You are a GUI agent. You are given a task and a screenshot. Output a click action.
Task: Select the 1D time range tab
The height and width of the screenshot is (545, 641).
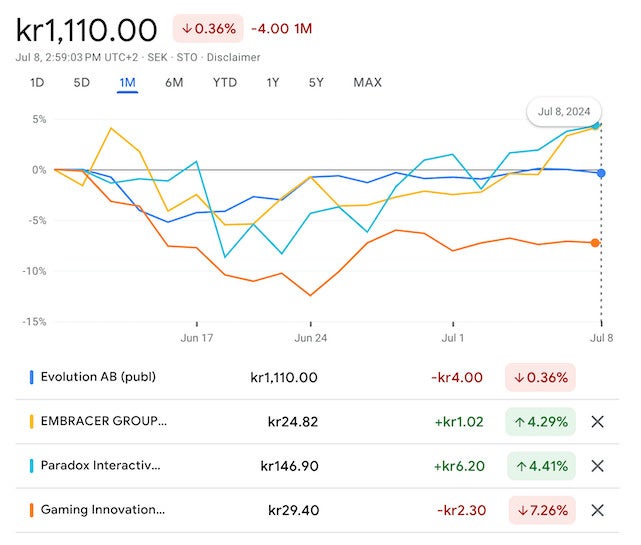click(x=37, y=82)
